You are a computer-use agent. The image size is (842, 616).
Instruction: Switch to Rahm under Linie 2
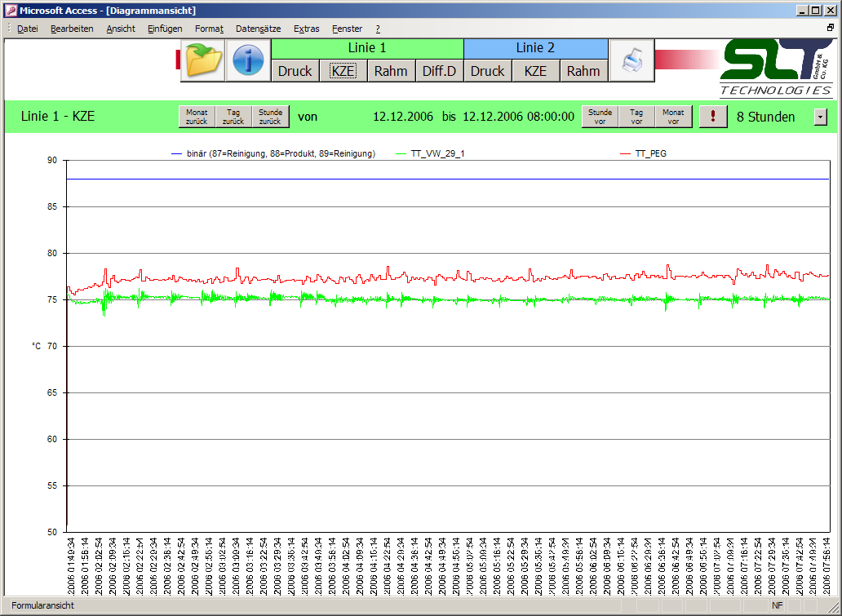point(583,71)
